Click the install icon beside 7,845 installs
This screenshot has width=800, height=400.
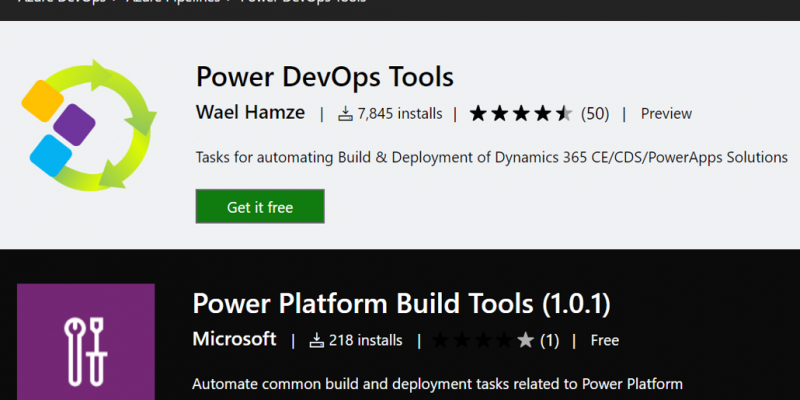coord(345,113)
